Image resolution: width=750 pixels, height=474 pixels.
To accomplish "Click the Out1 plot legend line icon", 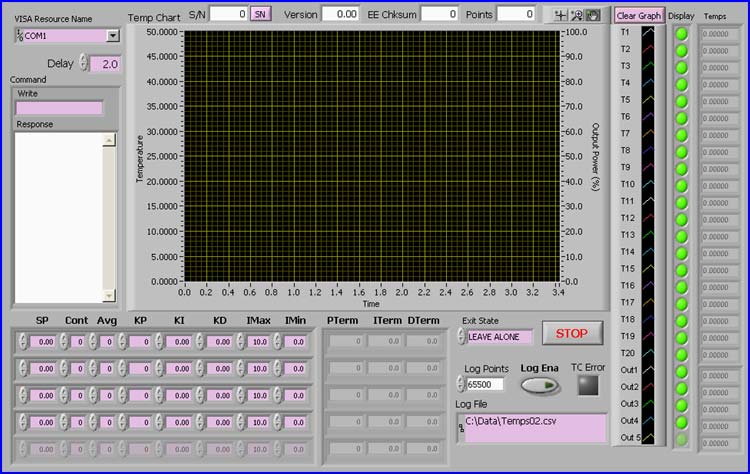I will click(648, 370).
